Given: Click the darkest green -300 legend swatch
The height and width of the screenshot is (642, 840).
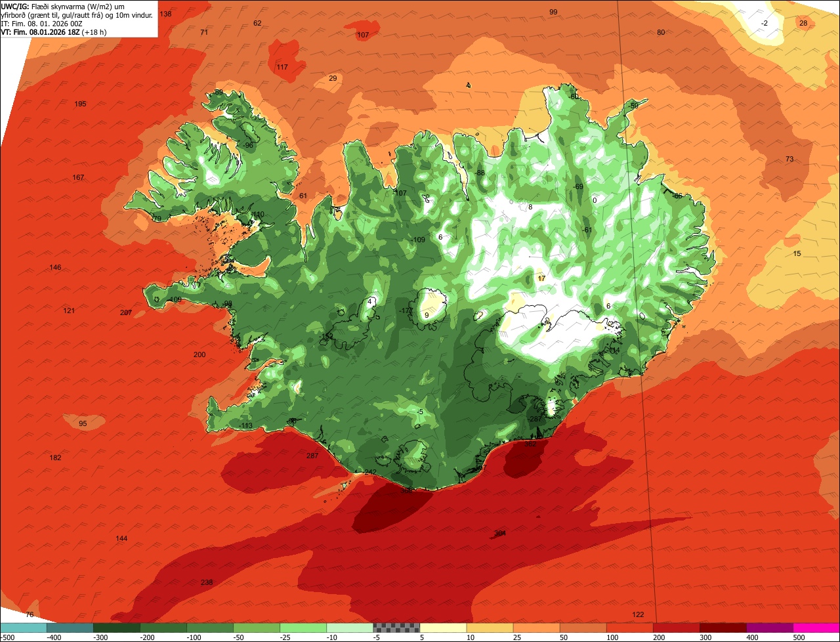Looking at the screenshot, I should (116, 628).
